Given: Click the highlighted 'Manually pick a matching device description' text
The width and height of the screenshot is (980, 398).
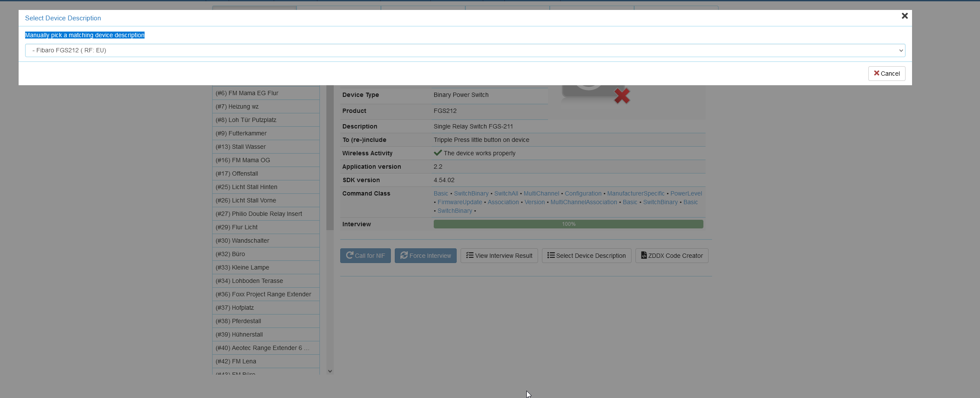Looking at the screenshot, I should click(x=85, y=35).
